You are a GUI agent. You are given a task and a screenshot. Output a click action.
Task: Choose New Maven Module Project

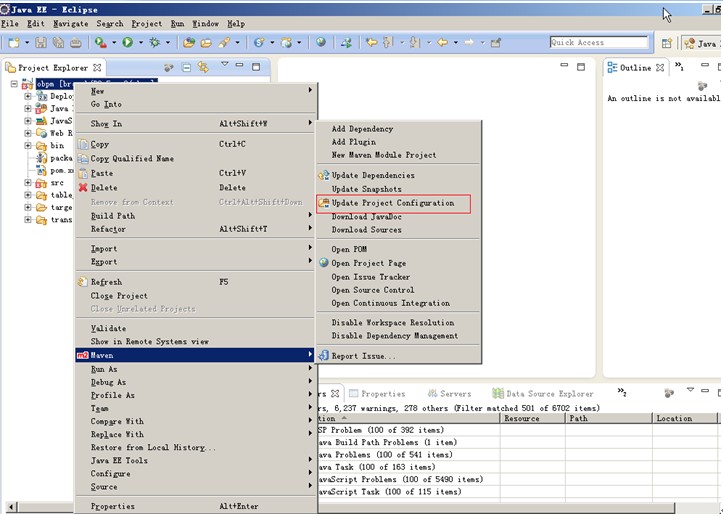(384, 155)
